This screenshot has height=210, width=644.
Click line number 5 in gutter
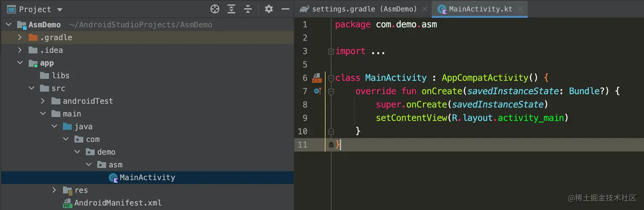304,64
